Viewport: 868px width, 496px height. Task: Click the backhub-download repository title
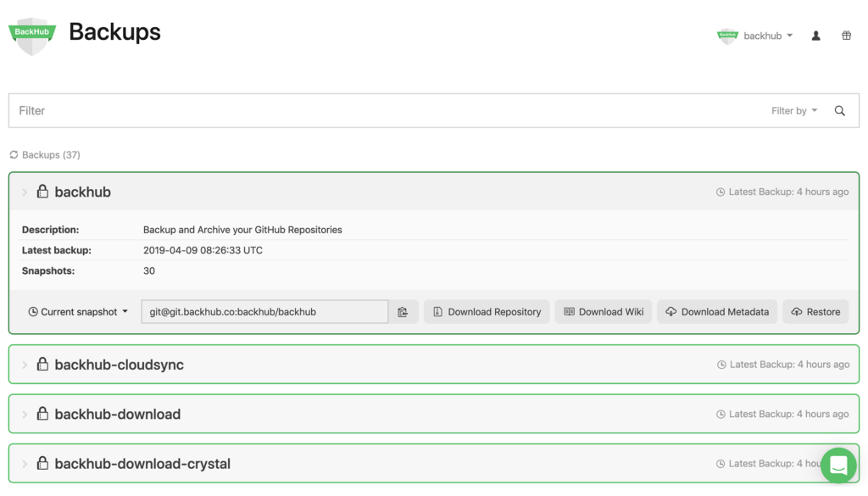tap(117, 414)
